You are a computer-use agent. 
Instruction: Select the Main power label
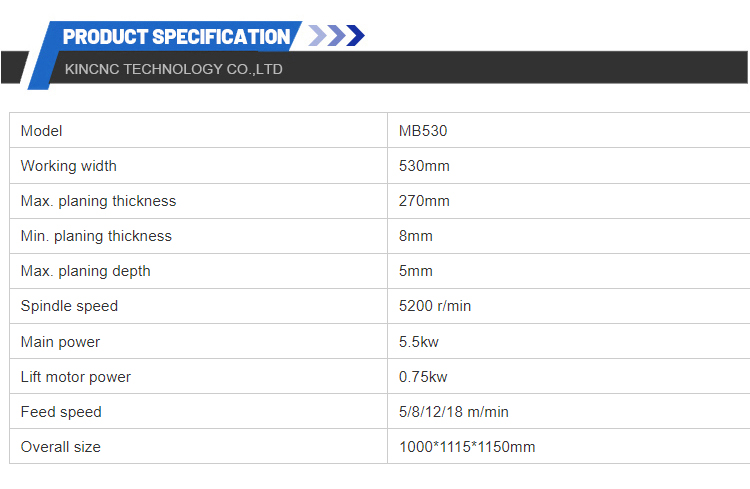(60, 342)
